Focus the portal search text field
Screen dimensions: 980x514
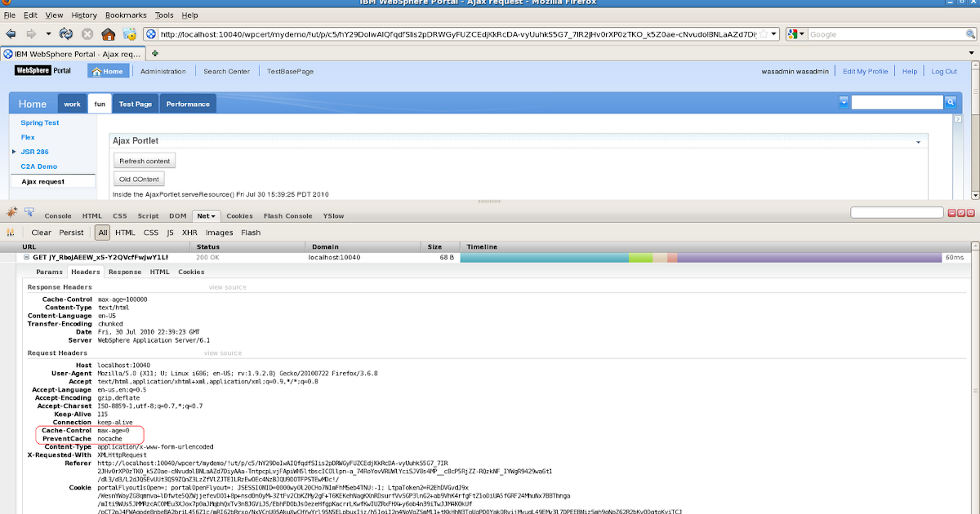pyautogui.click(x=897, y=103)
